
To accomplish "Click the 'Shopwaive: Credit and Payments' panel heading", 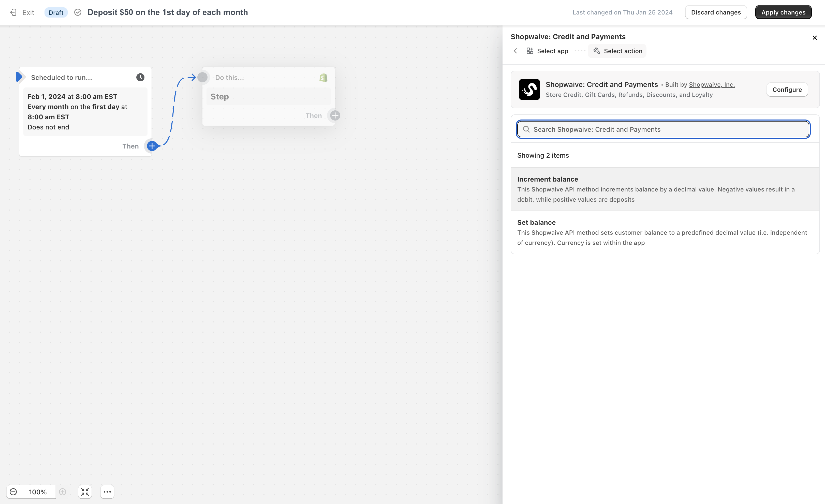I will click(x=568, y=37).
